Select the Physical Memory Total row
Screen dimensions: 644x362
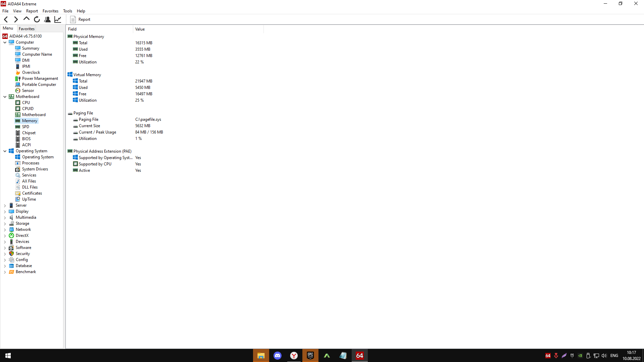pyautogui.click(x=165, y=43)
